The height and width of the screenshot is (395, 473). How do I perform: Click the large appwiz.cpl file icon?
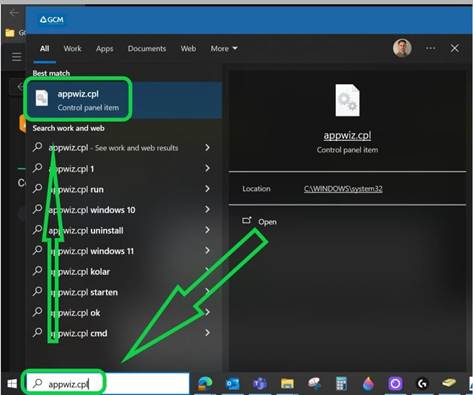coord(347,100)
